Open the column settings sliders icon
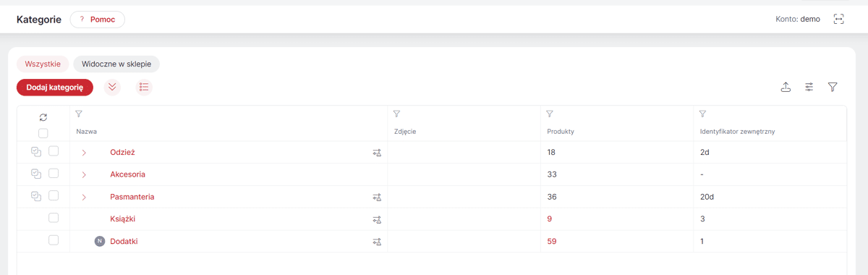 point(809,88)
